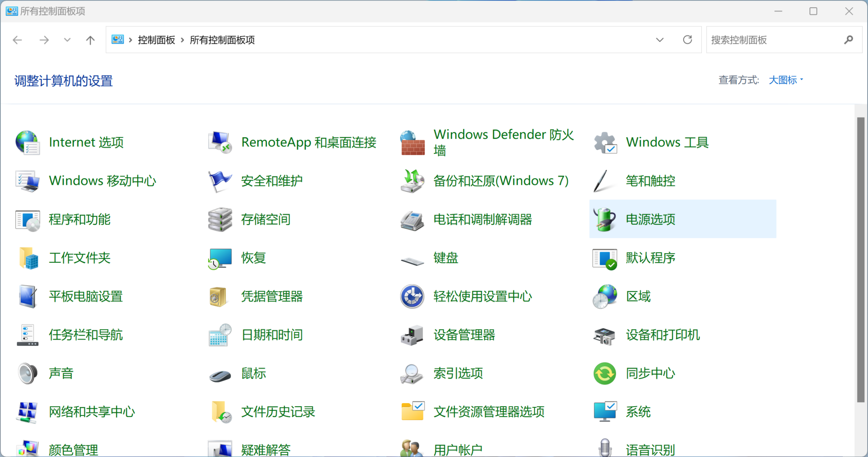The image size is (868, 457).
Task: Click the 声音 speaker icon
Action: (x=28, y=373)
